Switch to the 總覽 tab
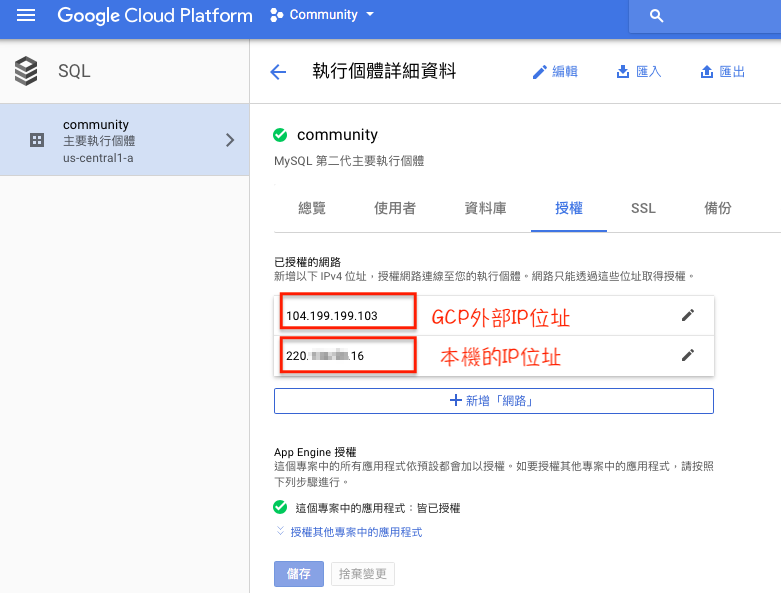Viewport: 781px width, 593px height. (x=312, y=208)
